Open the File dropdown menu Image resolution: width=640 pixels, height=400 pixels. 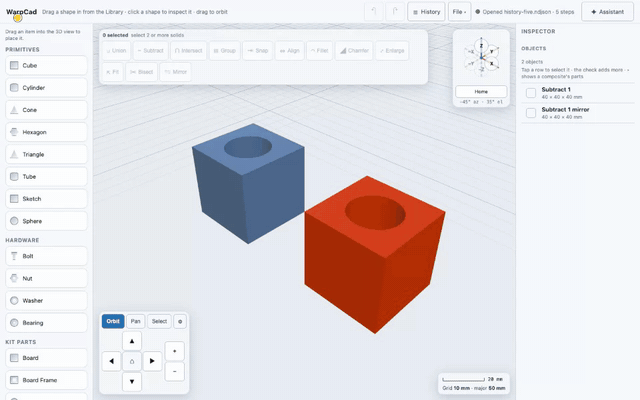point(460,12)
